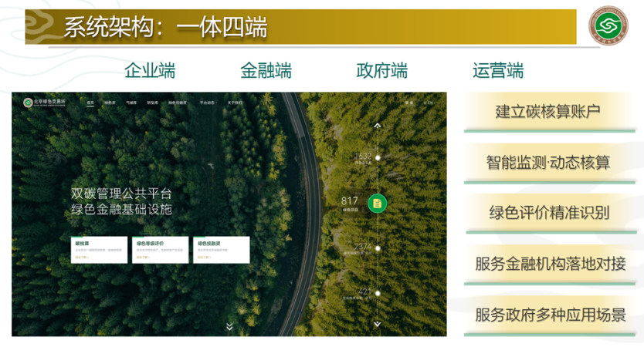This screenshot has height=347, width=644.
Task: Click the scroll-down double chevron at page bottom
Action: click(x=229, y=327)
